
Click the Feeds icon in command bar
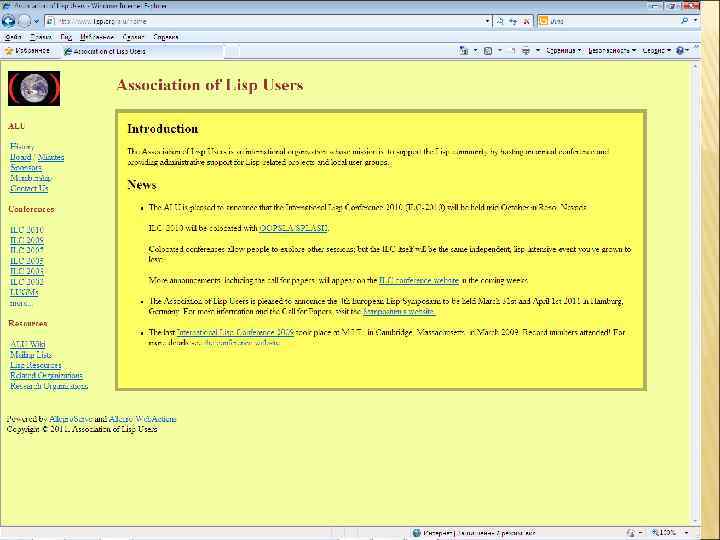(x=488, y=51)
